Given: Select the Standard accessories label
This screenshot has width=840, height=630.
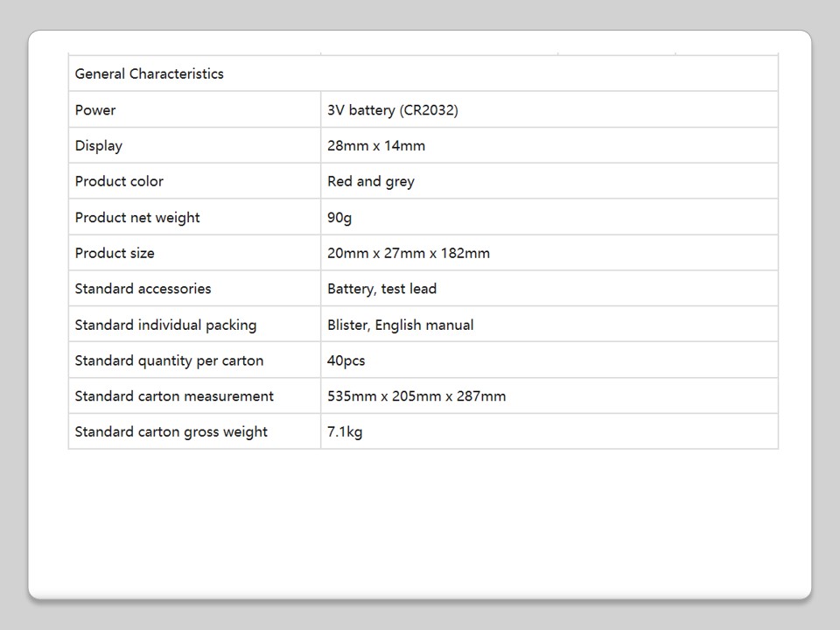Looking at the screenshot, I should click(x=143, y=289).
